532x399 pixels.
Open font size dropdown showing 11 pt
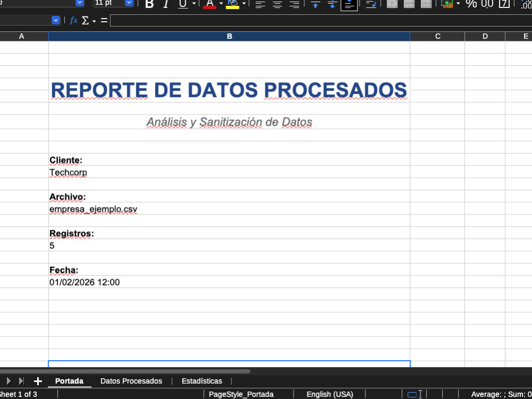(129, 3)
